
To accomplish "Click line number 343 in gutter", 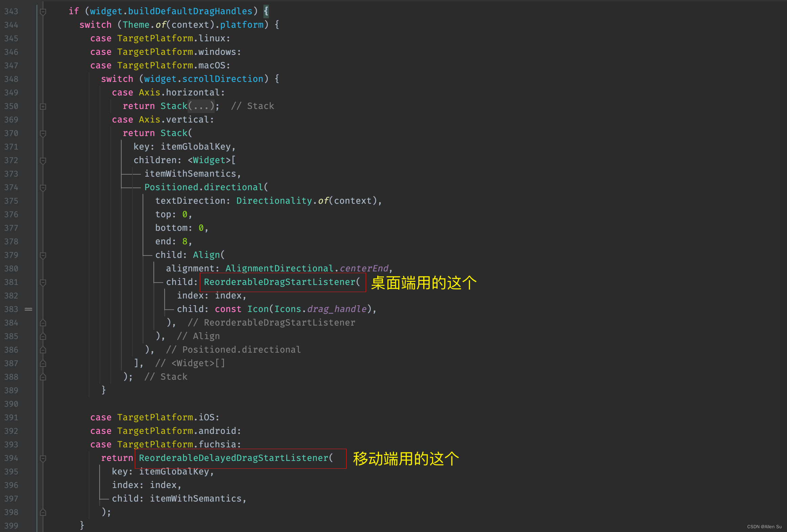I will click(11, 12).
